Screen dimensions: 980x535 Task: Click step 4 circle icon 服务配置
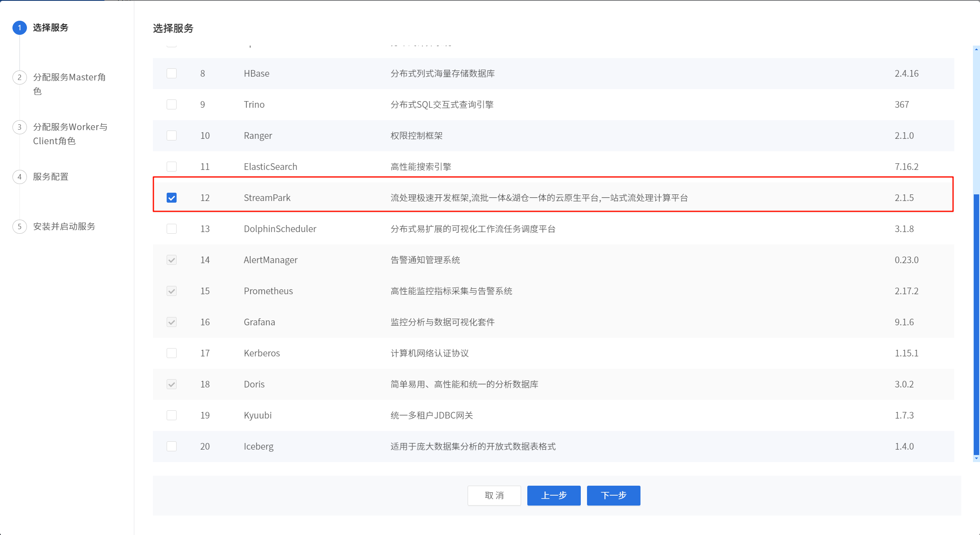(x=19, y=177)
